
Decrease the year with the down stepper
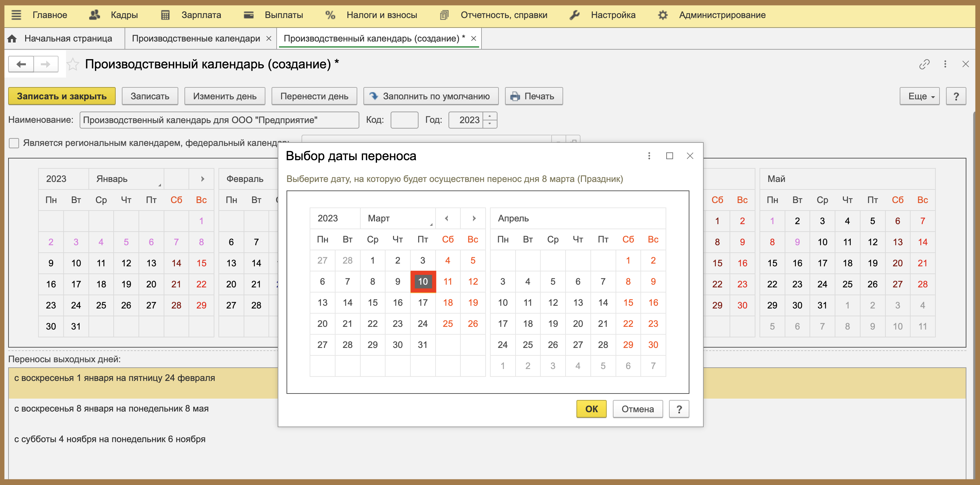click(490, 124)
